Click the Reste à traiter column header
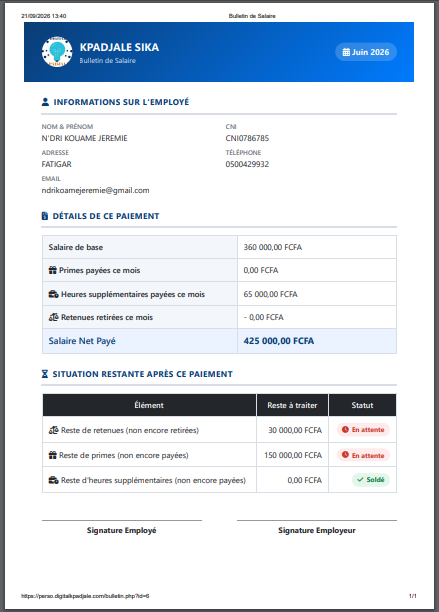Viewport: 439px width, 612px height. pyautogui.click(x=292, y=405)
